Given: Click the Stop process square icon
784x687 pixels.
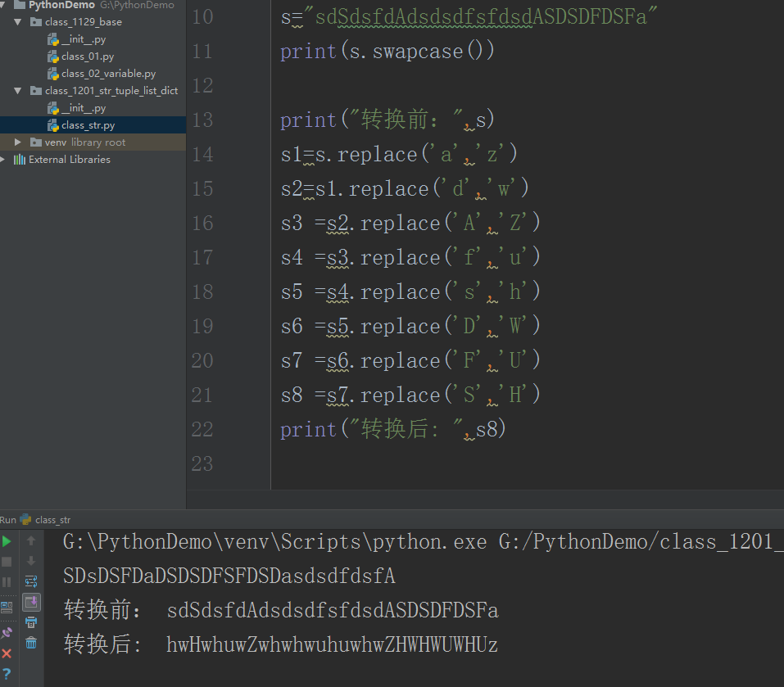Looking at the screenshot, I should [7, 562].
